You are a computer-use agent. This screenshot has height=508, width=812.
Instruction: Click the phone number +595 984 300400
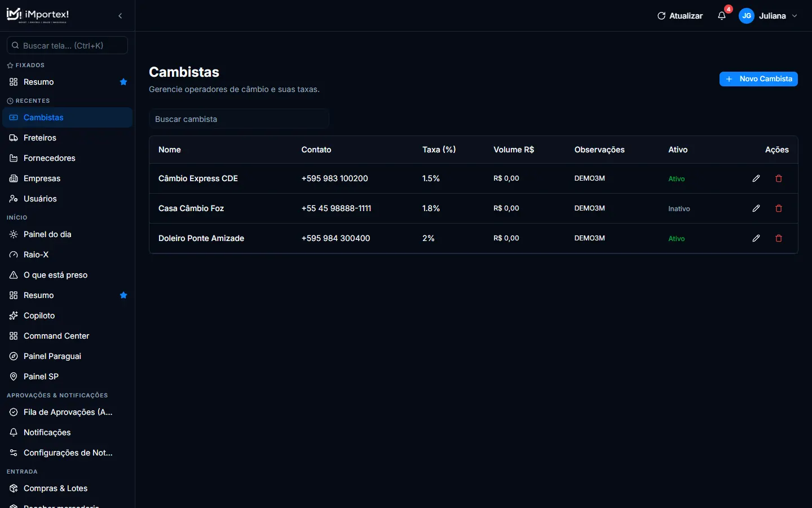tap(336, 238)
